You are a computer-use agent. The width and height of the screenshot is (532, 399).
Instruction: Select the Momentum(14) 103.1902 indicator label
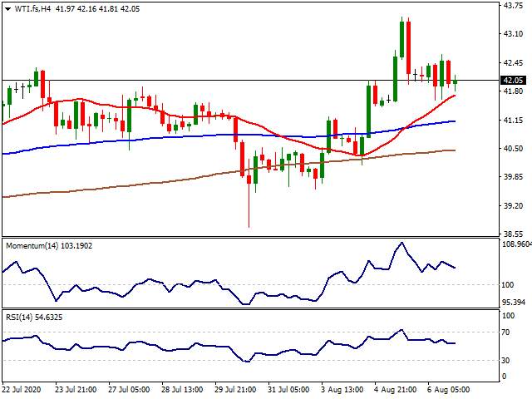click(x=49, y=246)
